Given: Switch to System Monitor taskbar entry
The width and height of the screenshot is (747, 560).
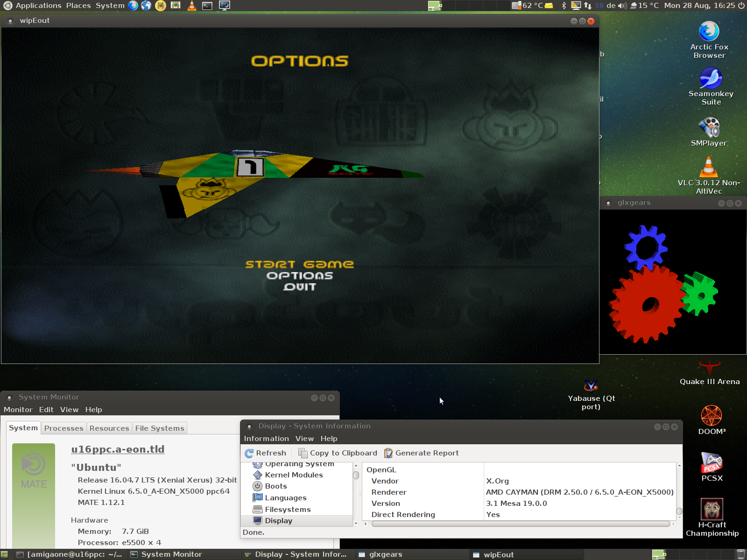Looking at the screenshot, I should (184, 554).
